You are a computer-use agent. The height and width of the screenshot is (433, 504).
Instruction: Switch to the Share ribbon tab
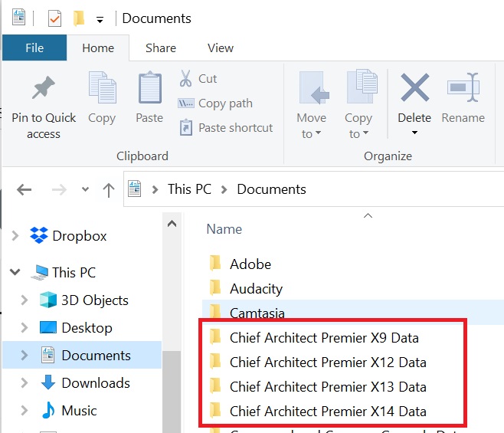coord(161,48)
